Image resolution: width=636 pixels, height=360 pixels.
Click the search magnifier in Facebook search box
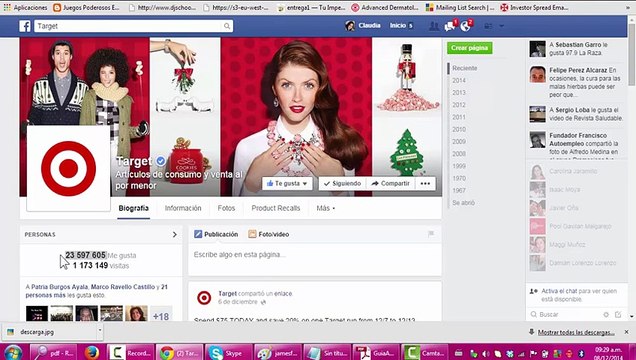coord(227,26)
